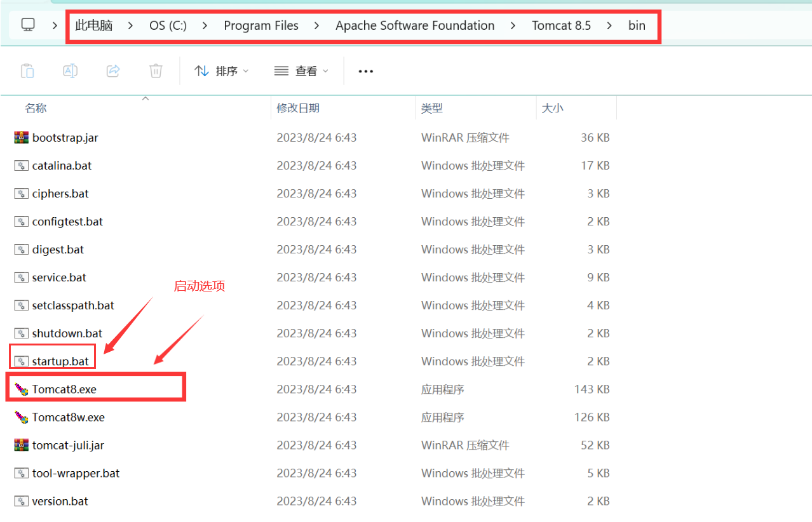Click the startup.bat file icon

click(22, 361)
